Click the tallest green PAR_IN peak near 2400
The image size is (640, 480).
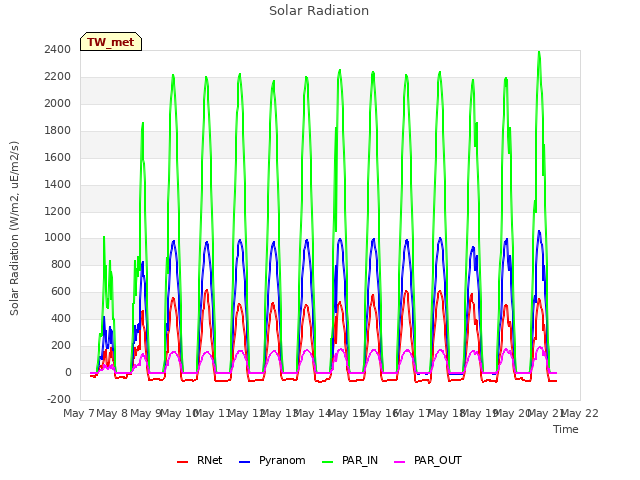539,52
